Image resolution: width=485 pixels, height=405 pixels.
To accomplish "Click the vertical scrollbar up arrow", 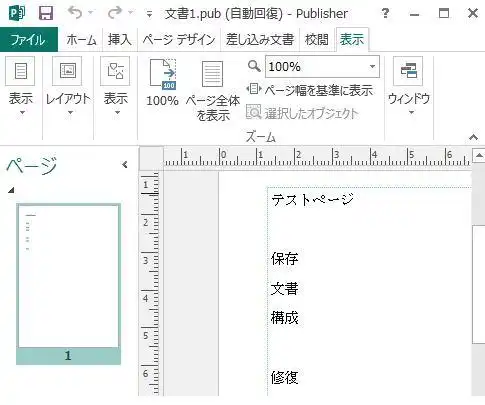I will click(479, 155).
